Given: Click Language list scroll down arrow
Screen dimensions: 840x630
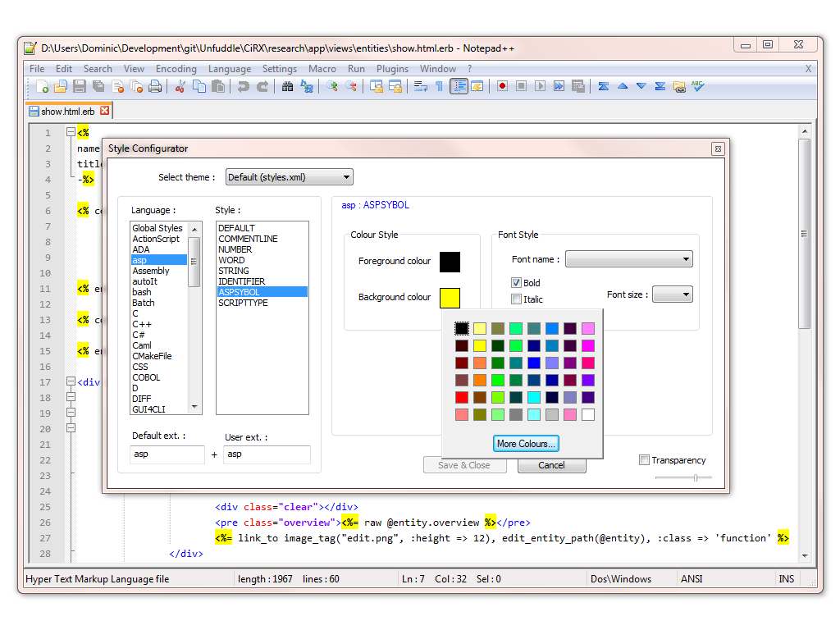Looking at the screenshot, I should click(x=194, y=407).
